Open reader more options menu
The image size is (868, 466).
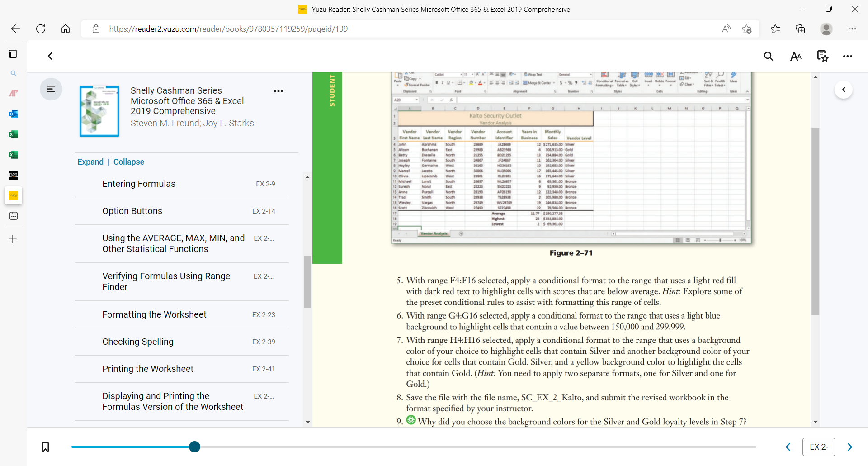(x=848, y=57)
